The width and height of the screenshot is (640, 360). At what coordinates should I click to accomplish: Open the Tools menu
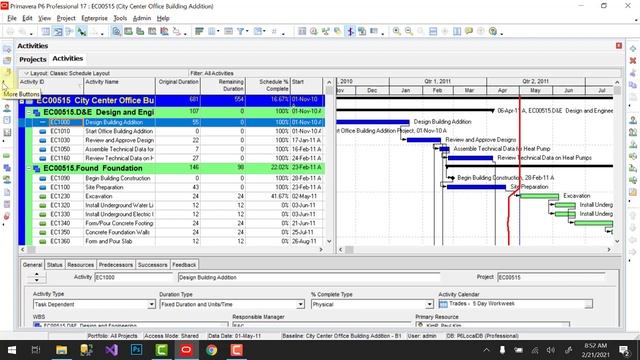click(x=120, y=18)
